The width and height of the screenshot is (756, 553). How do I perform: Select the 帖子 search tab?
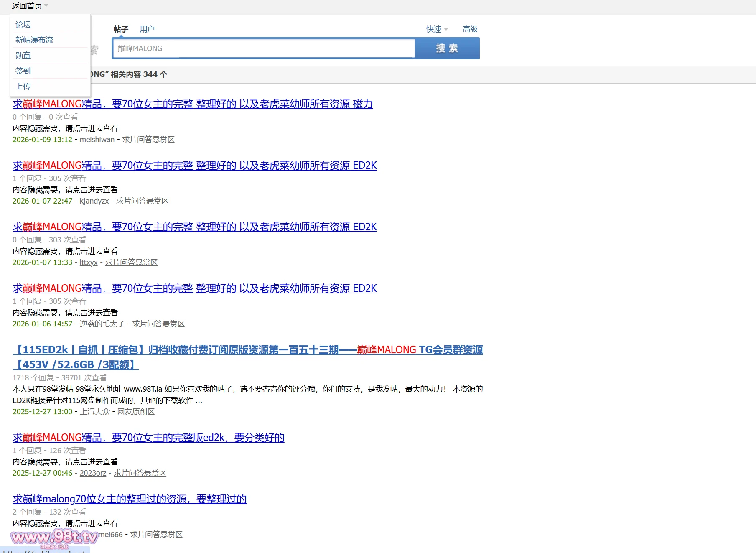[121, 29]
